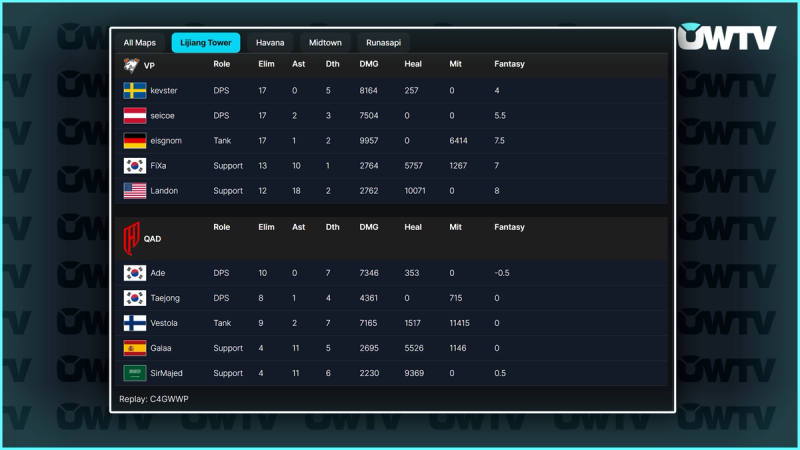Click the Saudi flag beside SirMajed
Viewport: 800px width, 450px height.
click(135, 373)
